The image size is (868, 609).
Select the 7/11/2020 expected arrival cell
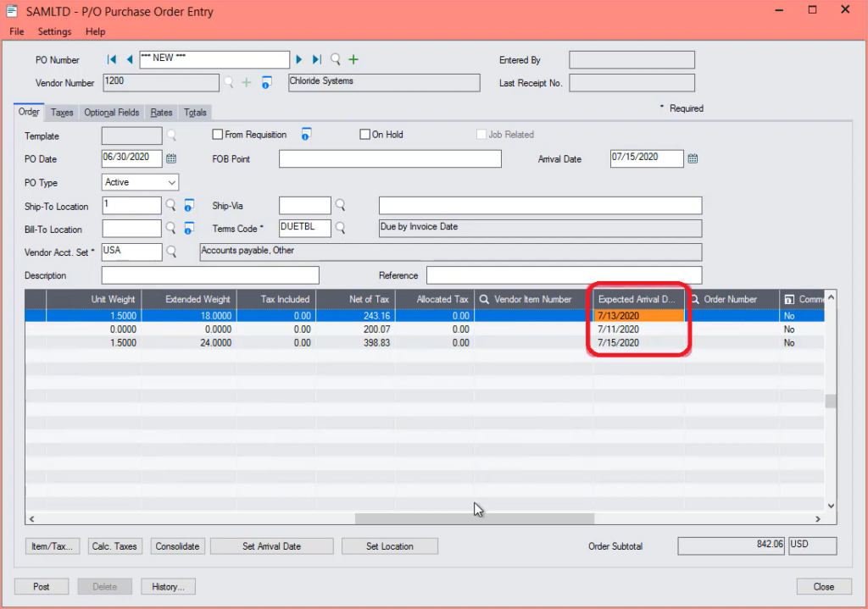click(637, 329)
